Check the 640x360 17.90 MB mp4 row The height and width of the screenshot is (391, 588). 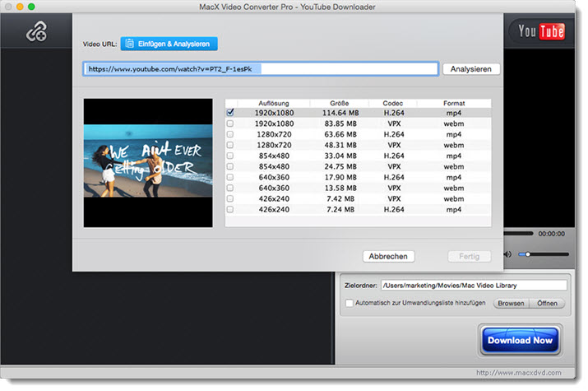pos(230,177)
